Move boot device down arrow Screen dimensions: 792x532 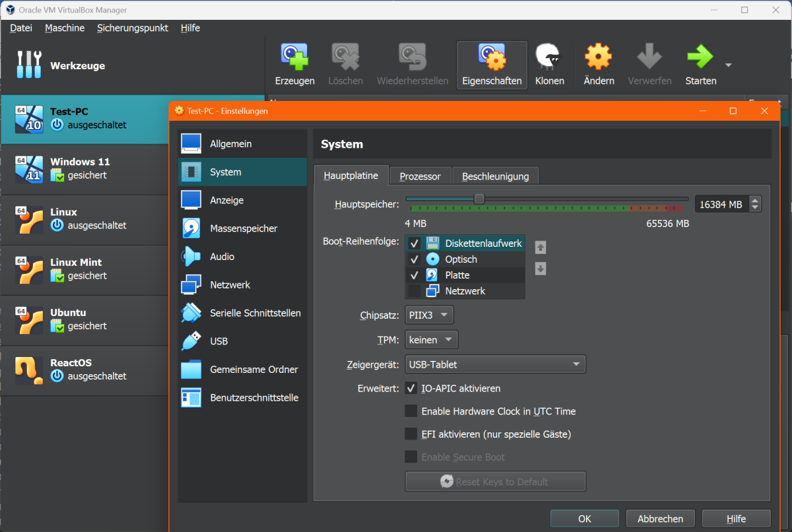(541, 269)
